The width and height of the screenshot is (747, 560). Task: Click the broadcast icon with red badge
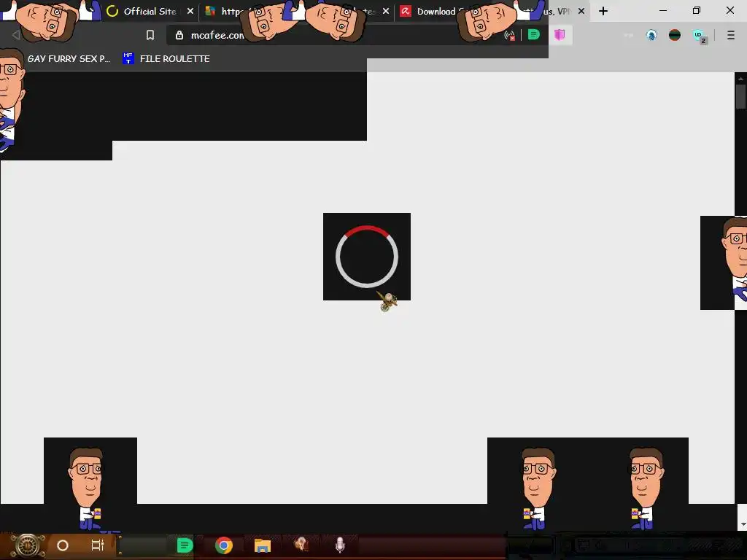click(510, 35)
